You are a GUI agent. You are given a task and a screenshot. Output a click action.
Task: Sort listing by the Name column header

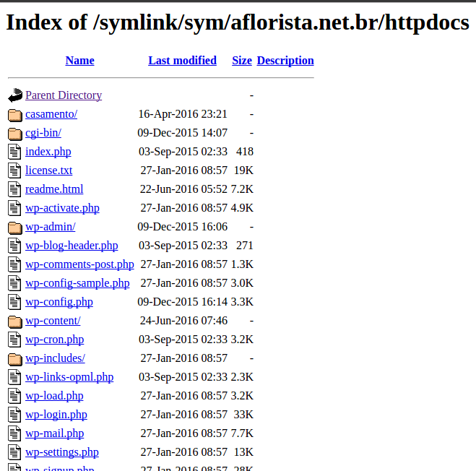[80, 61]
